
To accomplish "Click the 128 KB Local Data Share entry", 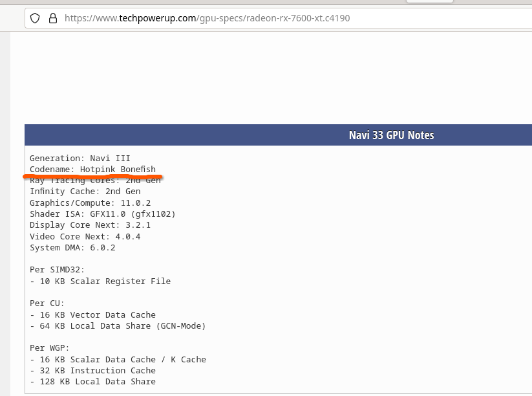I will (x=92, y=381).
